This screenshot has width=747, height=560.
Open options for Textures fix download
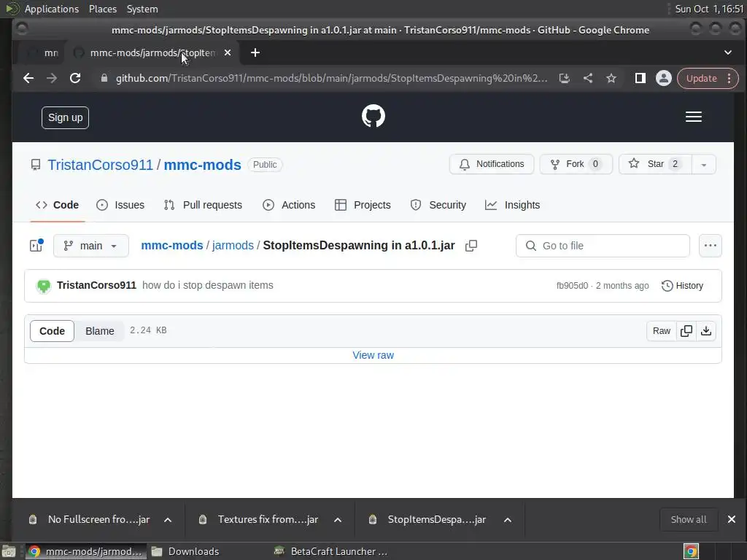[x=338, y=520]
